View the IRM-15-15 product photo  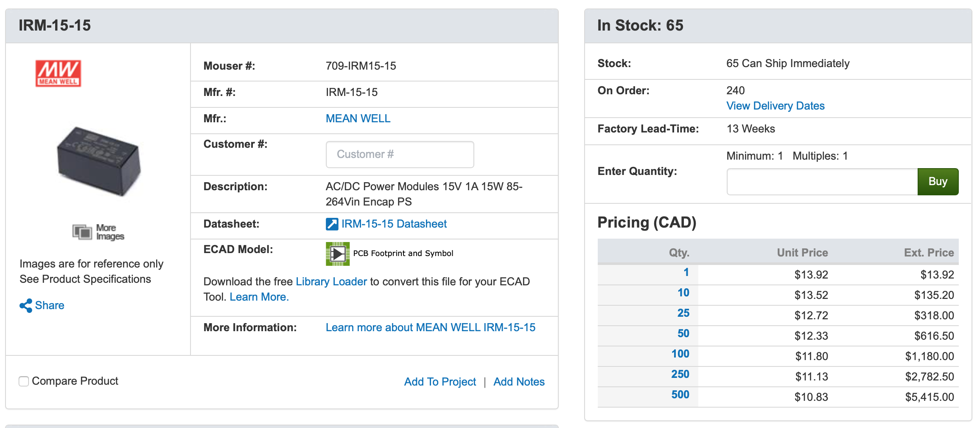(99, 161)
